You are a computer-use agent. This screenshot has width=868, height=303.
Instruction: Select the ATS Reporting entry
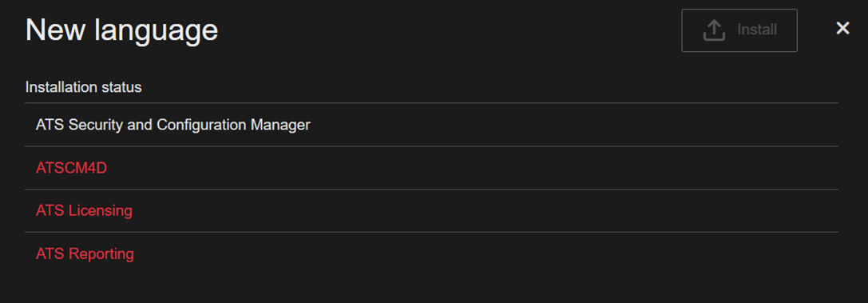(432, 253)
